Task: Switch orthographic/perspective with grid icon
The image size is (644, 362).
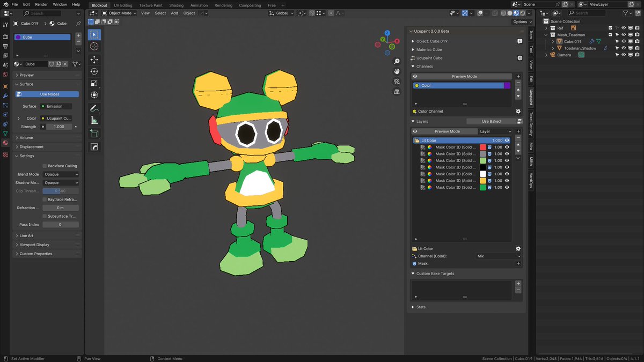Action: pos(397,92)
